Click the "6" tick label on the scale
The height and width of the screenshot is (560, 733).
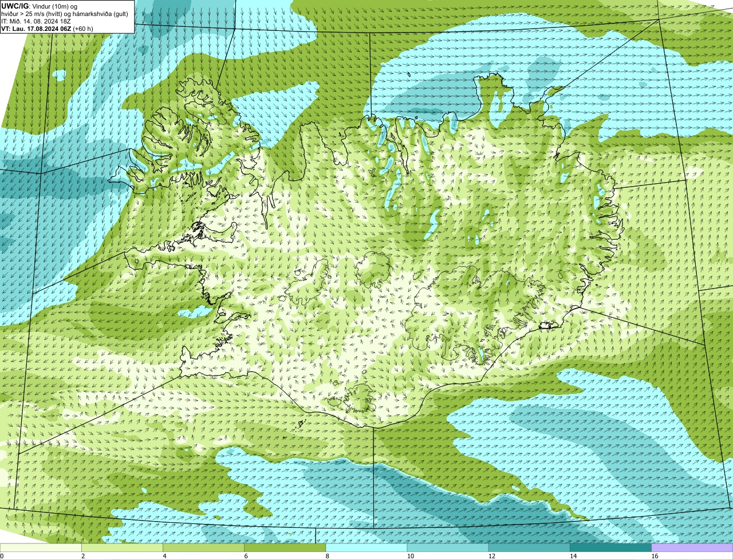[x=246, y=556]
